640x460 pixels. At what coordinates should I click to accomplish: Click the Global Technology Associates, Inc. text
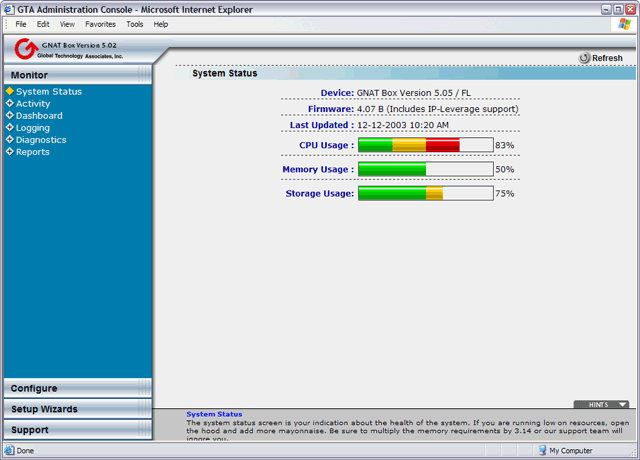(80, 56)
